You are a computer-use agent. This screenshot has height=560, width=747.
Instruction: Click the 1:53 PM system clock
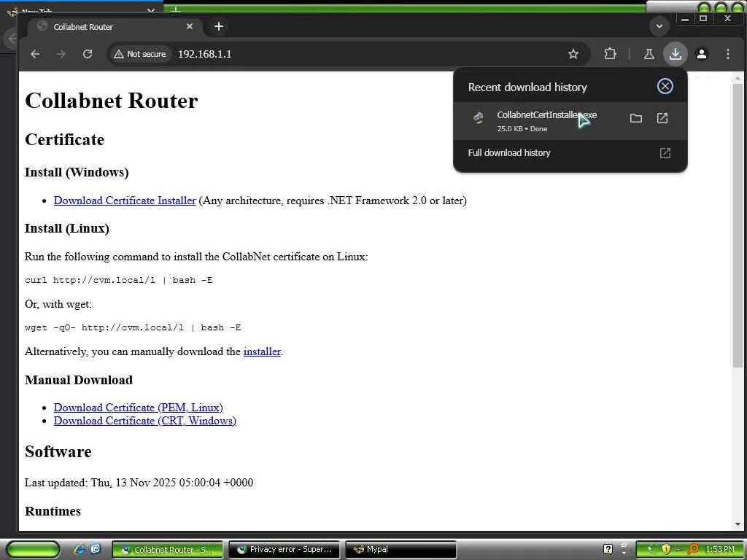pyautogui.click(x=720, y=549)
